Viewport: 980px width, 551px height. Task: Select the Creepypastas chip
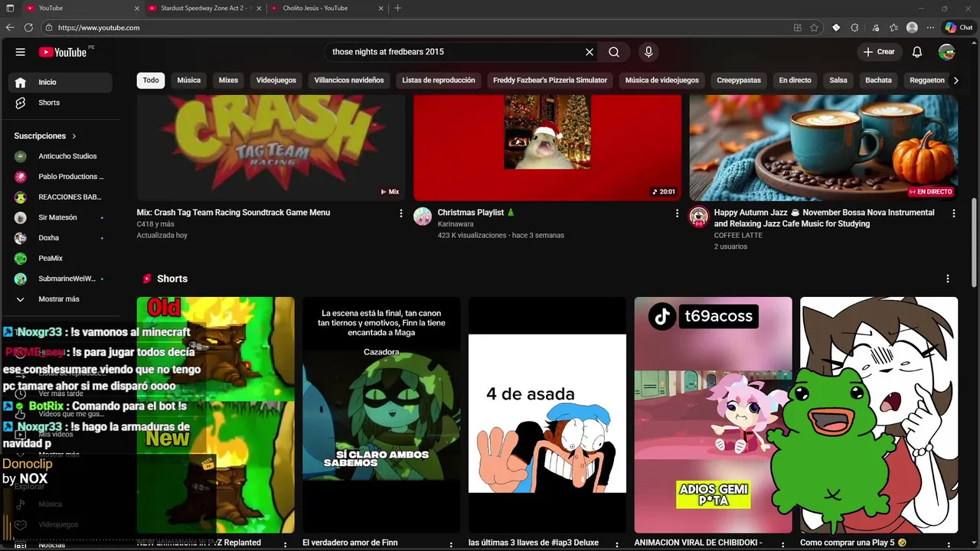[x=739, y=80]
